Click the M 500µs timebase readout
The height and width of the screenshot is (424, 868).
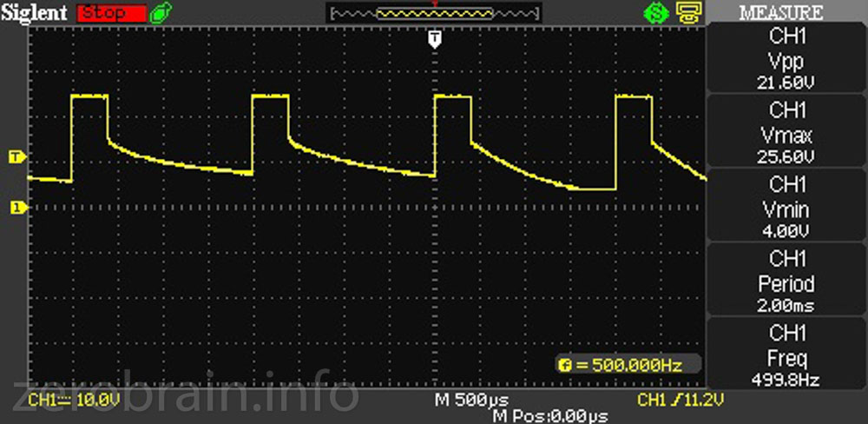click(x=471, y=400)
